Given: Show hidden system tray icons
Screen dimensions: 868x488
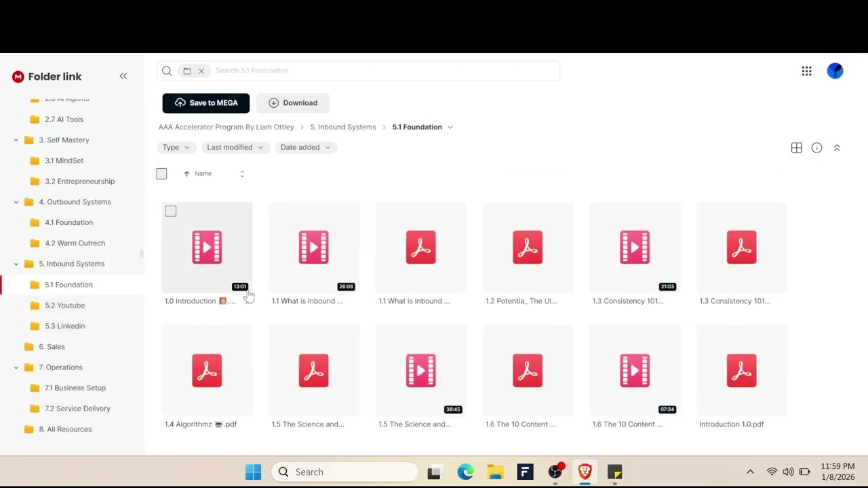Looking at the screenshot, I should (x=750, y=472).
